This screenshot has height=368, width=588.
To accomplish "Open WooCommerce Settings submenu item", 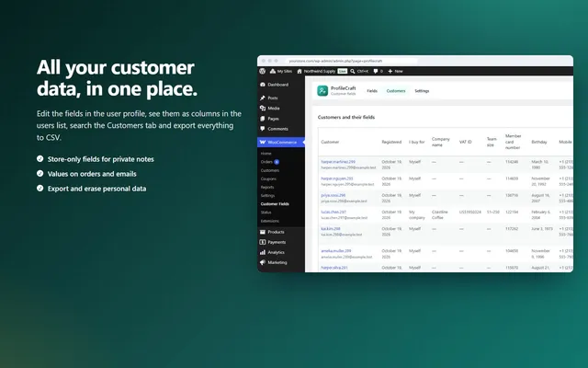I will click(x=267, y=195).
